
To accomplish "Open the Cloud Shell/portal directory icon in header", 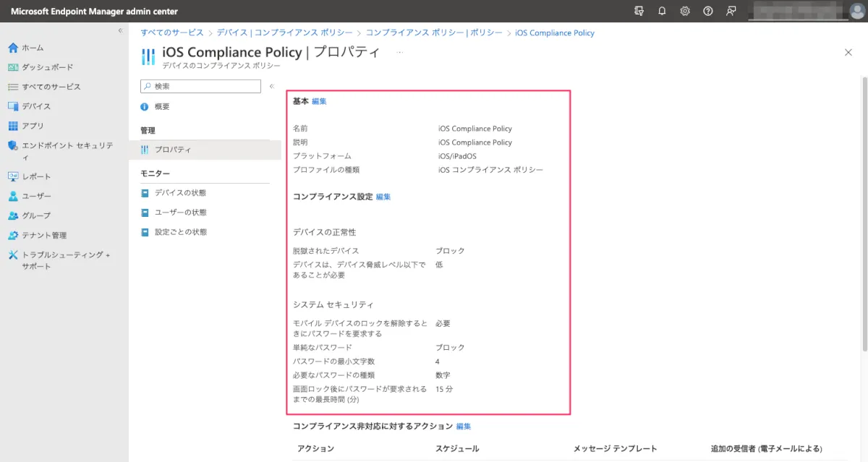I will [639, 11].
